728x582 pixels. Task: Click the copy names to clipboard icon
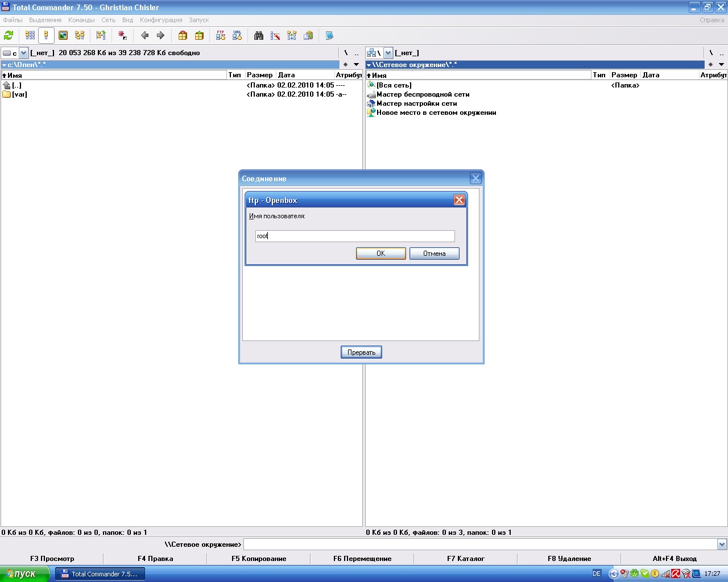[308, 35]
